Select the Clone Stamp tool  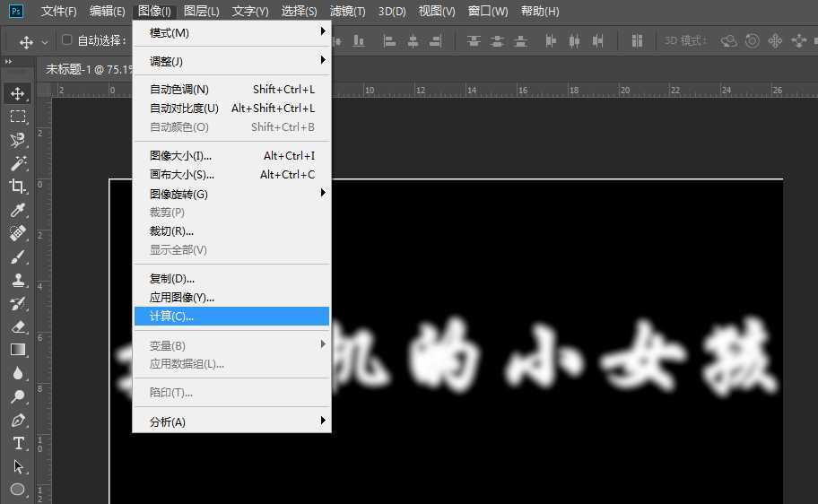17,280
